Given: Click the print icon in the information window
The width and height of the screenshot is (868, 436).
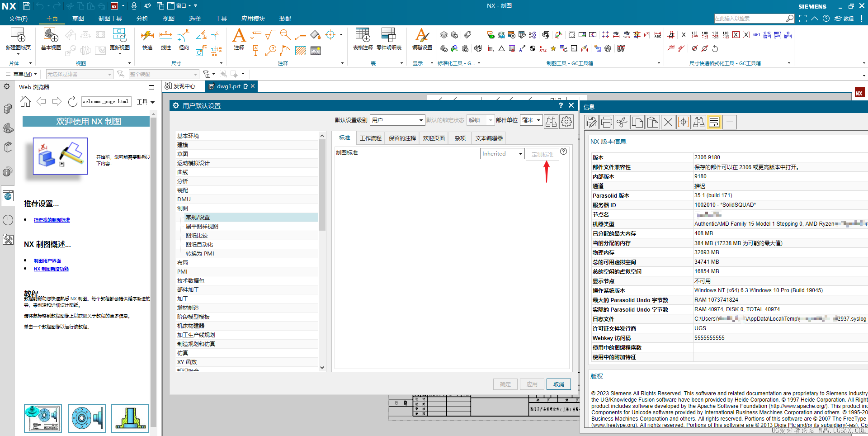Looking at the screenshot, I should point(607,122).
